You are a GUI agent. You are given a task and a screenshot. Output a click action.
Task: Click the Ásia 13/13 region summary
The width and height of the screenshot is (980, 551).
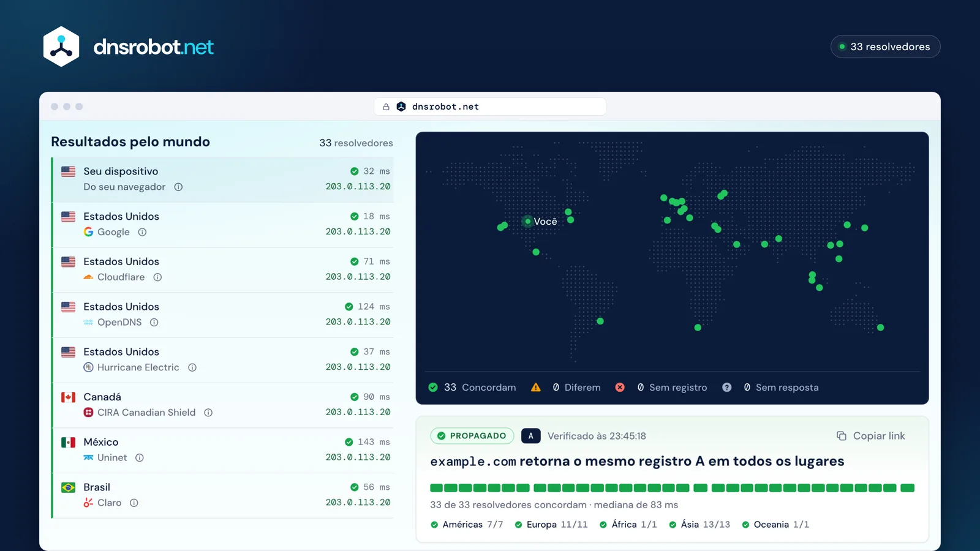point(699,525)
